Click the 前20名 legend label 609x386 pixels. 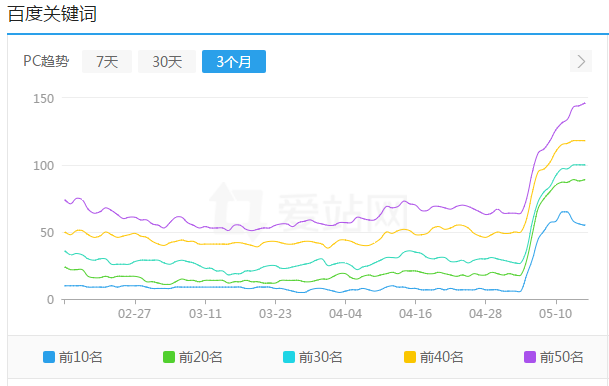click(201, 357)
